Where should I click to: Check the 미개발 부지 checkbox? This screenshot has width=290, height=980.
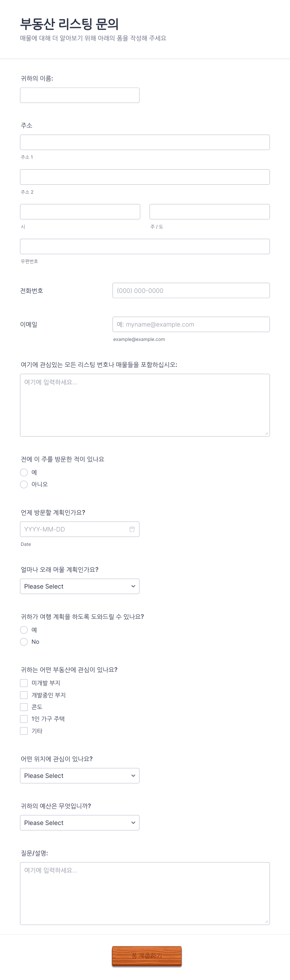(24, 683)
